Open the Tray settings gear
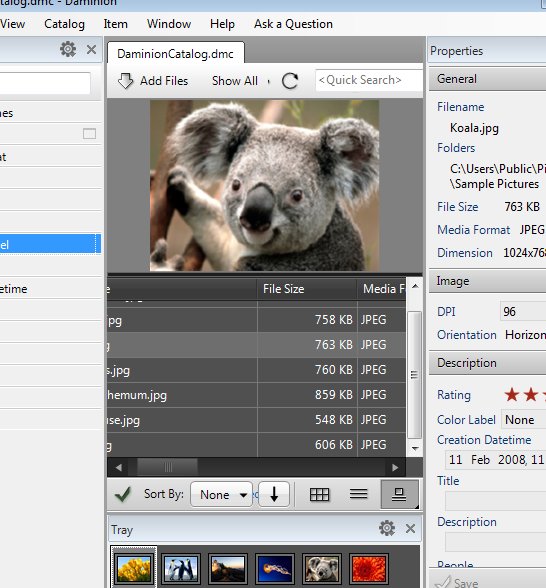 tap(387, 528)
